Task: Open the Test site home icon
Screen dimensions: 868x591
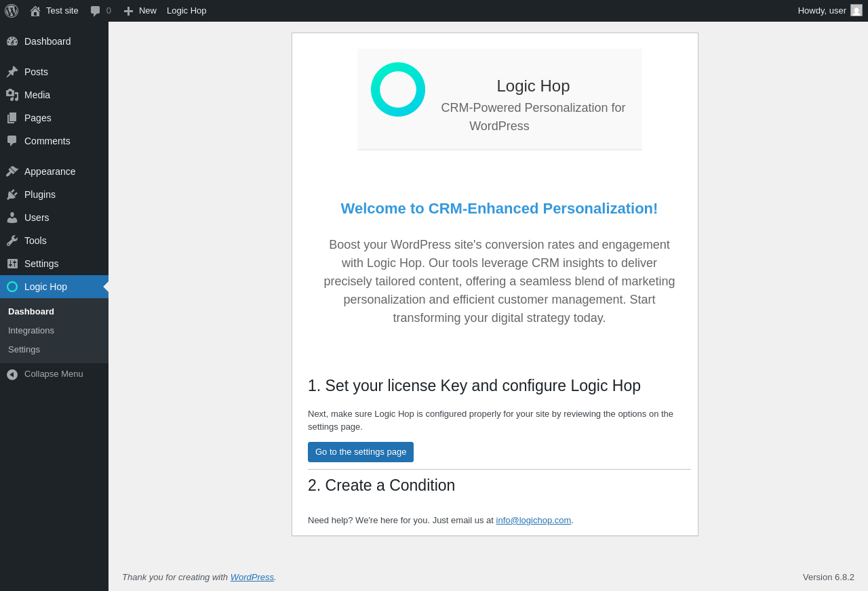Action: click(x=35, y=11)
